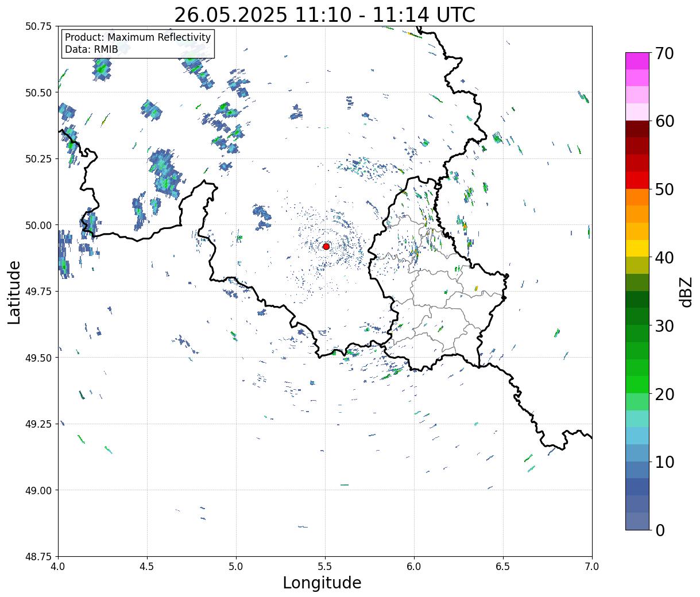Click the colorbar tick label 40
The image size is (700, 597).
coord(665,257)
